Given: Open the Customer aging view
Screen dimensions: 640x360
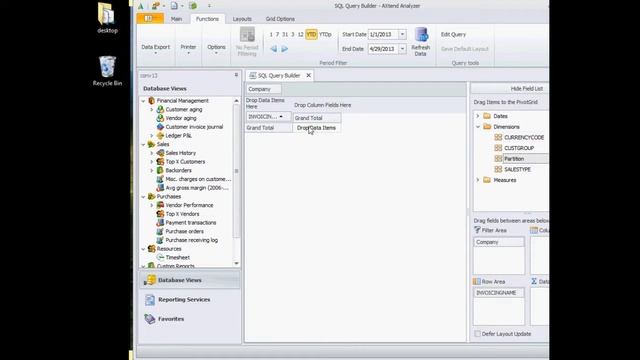Looking at the screenshot, I should point(184,109).
